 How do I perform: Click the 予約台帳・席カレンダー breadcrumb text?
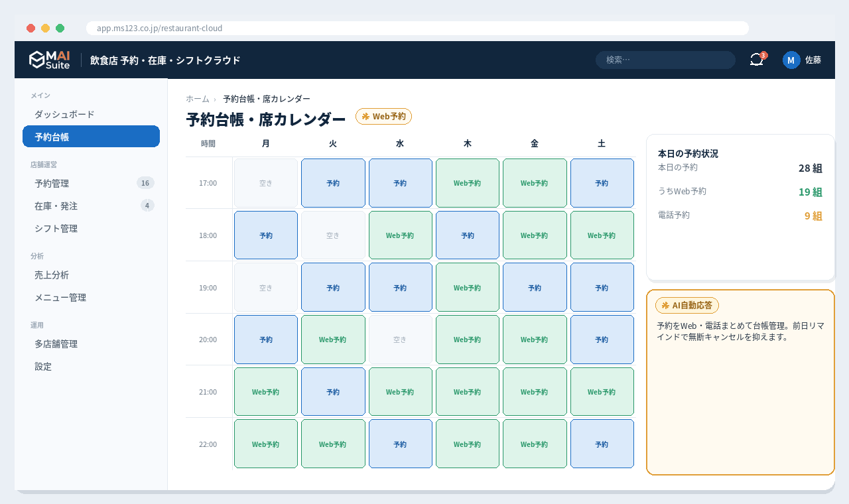click(x=267, y=99)
